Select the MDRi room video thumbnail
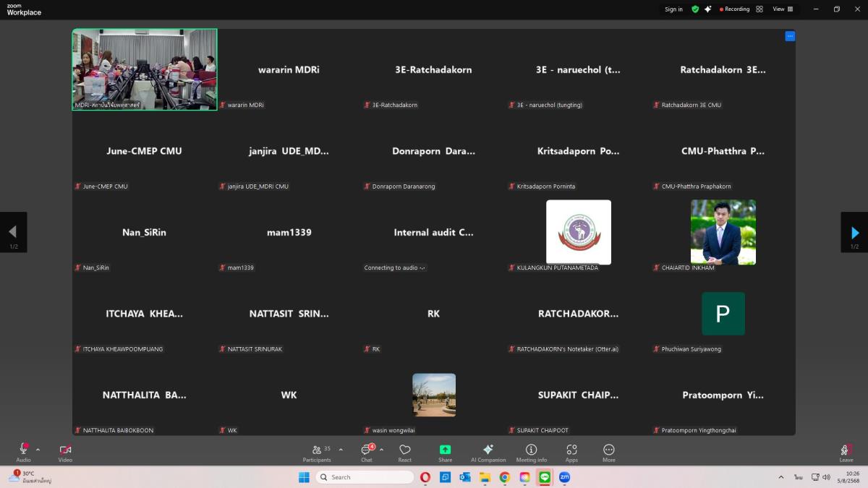This screenshot has width=868, height=488. point(145,69)
